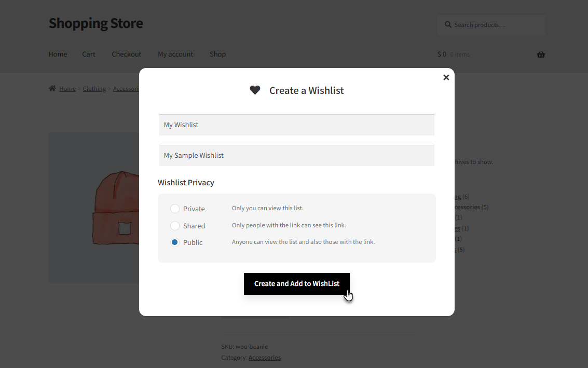The width and height of the screenshot is (588, 368).
Task: Click the Accessories category link near SKU
Action: pos(264,358)
